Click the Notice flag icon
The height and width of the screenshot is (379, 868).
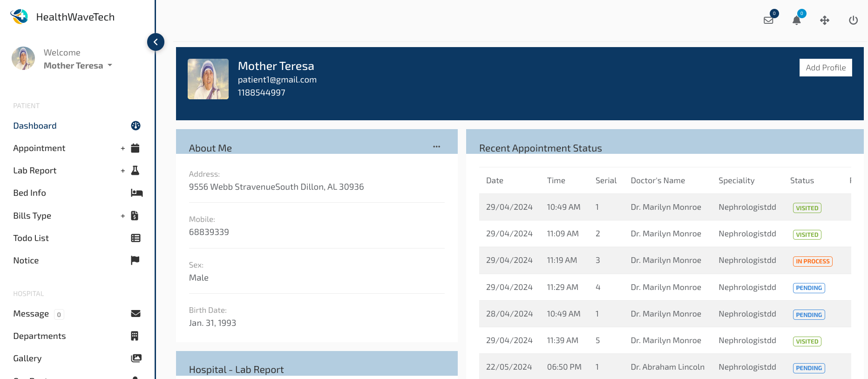coord(135,260)
